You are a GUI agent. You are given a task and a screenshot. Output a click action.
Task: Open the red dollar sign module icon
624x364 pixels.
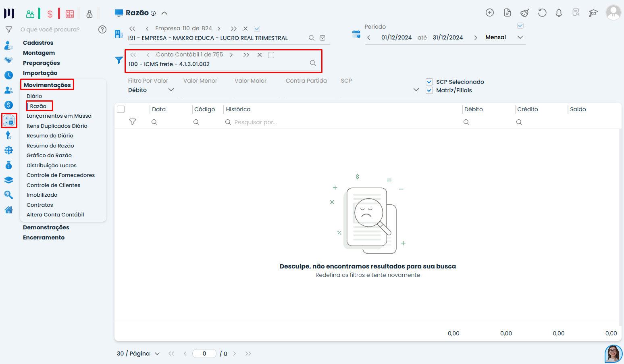point(50,14)
